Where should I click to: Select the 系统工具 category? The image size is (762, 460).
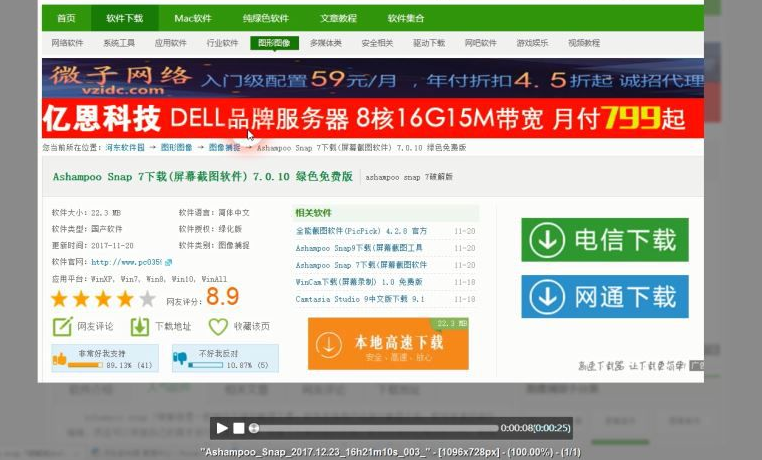(119, 43)
